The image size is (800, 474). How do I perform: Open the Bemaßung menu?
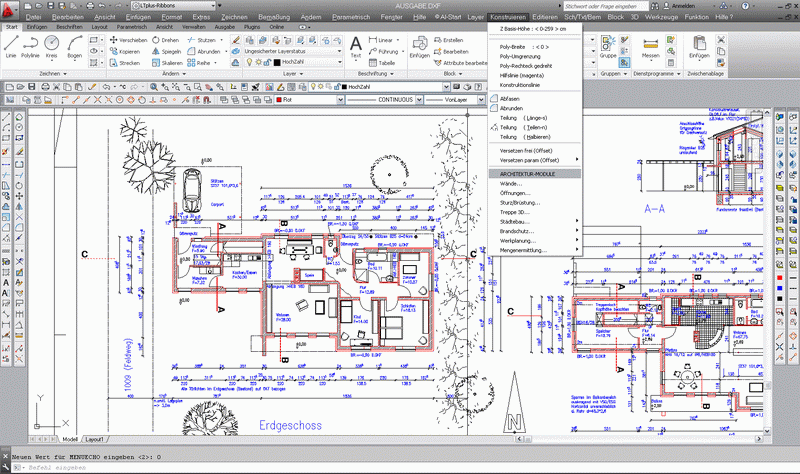pos(274,17)
